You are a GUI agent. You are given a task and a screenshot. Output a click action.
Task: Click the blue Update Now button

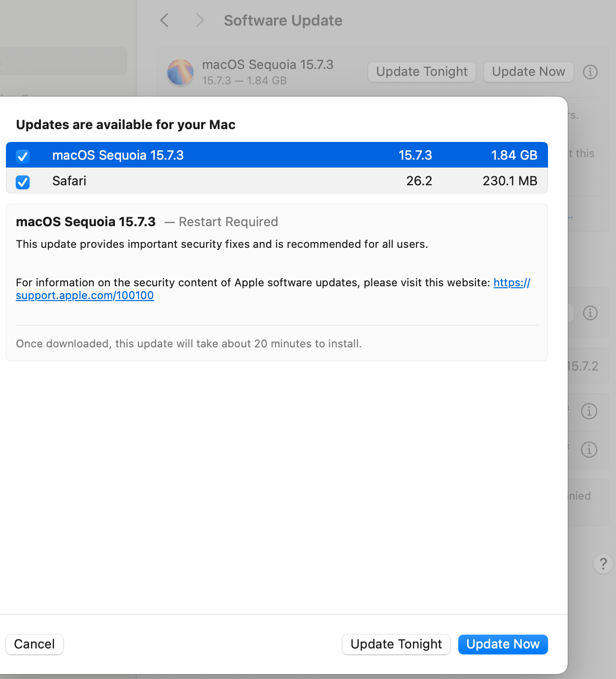503,644
